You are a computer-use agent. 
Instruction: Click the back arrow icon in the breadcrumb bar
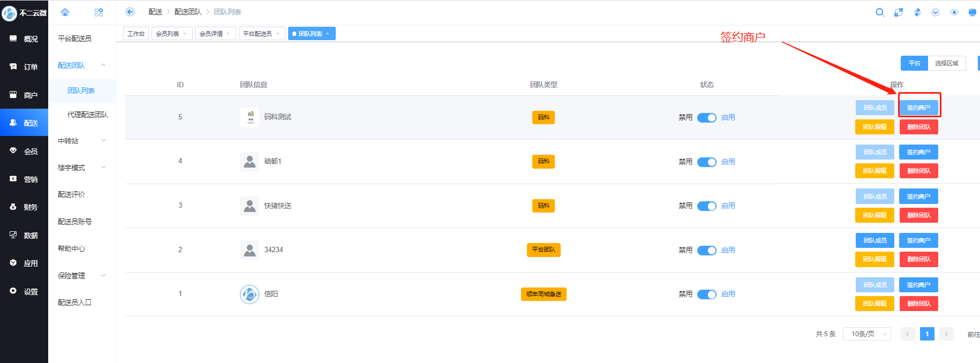coord(130,12)
